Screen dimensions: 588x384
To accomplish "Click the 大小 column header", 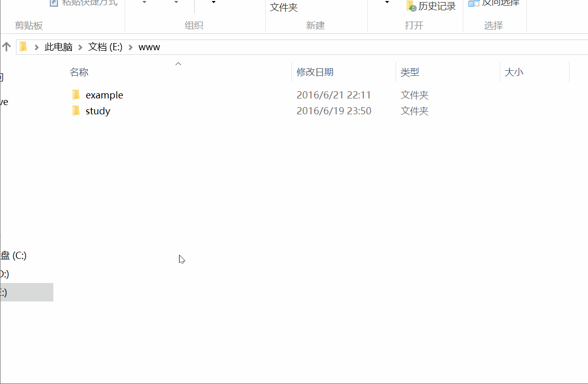I will (514, 72).
